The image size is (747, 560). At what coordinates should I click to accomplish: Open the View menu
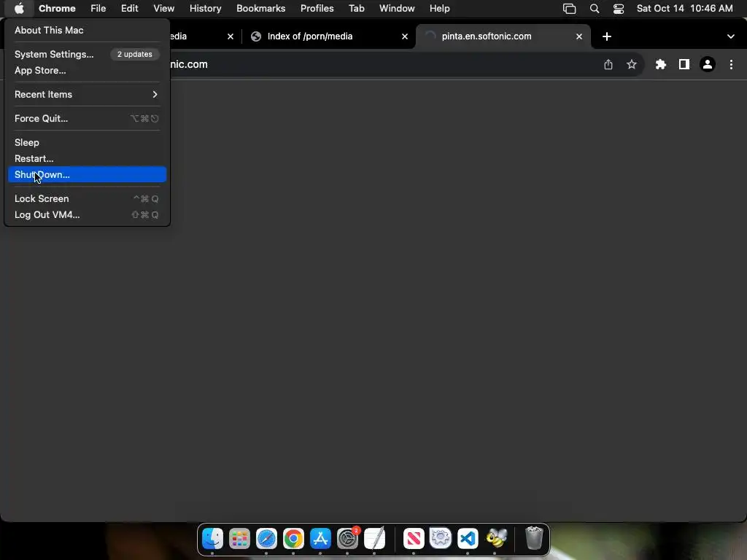(x=163, y=9)
